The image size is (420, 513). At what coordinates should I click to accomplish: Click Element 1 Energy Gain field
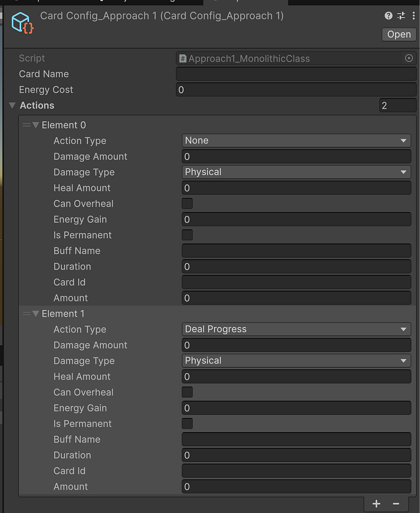pos(296,408)
